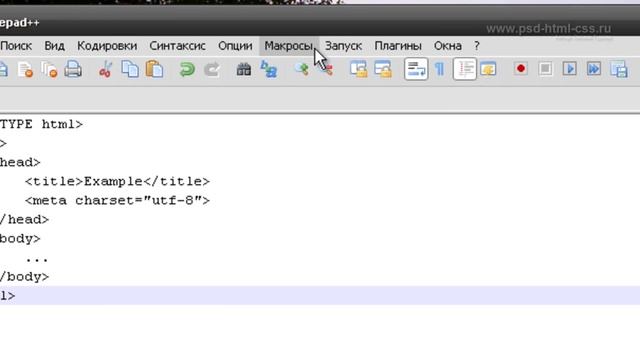Stop recording the macro
This screenshot has width=640, height=360.
pyautogui.click(x=545, y=69)
